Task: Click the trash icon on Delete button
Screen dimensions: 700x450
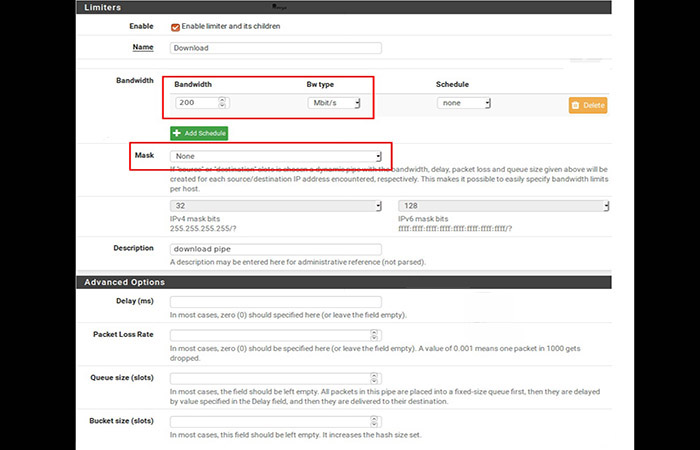Action: 575,105
